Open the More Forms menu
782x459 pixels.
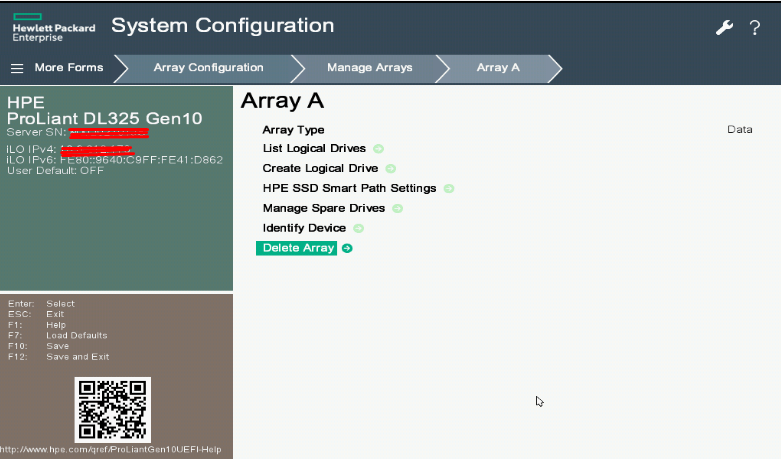(x=68, y=68)
